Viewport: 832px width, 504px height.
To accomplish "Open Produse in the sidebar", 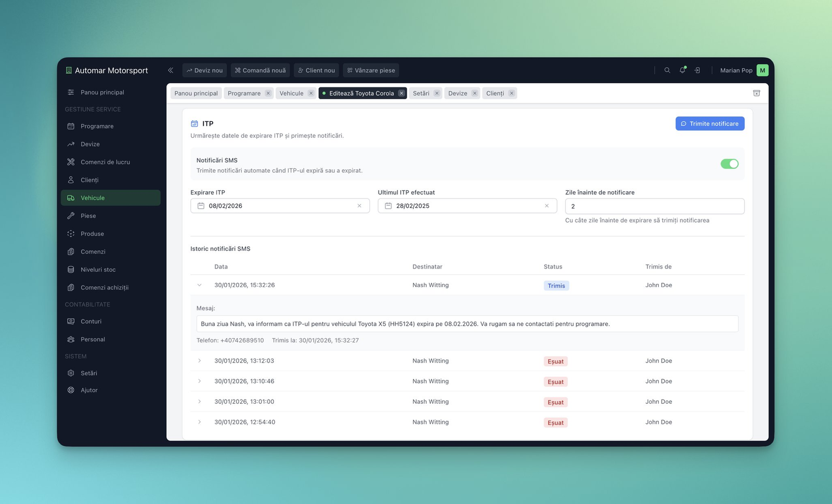I will pos(110,234).
